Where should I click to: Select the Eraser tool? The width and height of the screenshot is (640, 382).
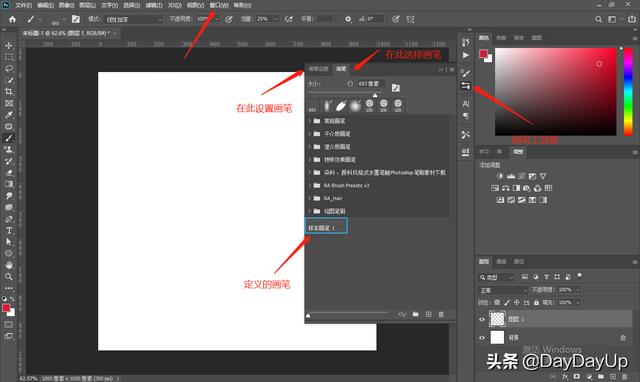[9, 173]
